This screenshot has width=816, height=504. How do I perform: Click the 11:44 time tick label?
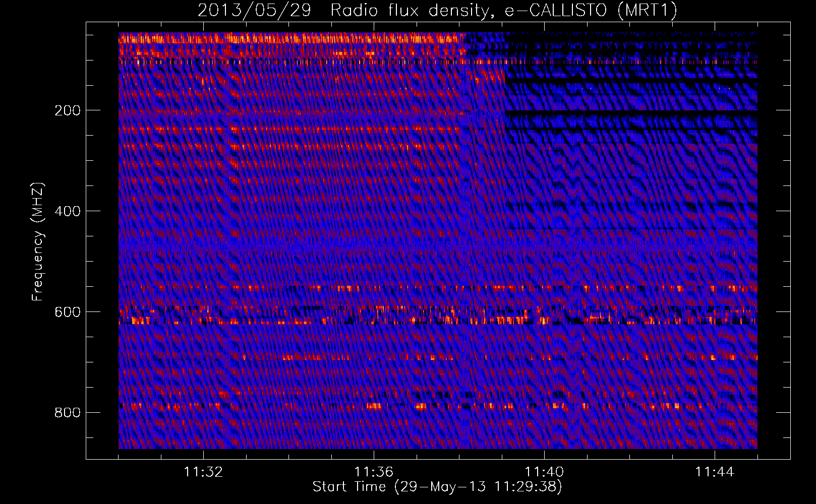click(715, 472)
